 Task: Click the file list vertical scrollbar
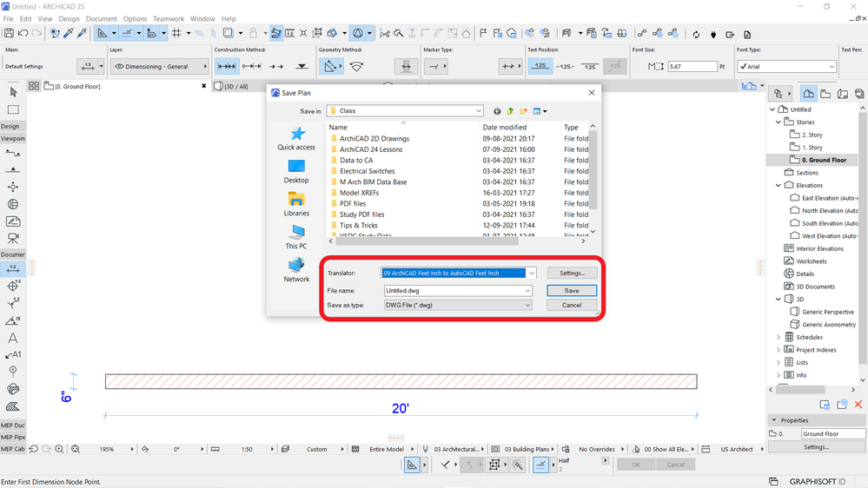click(x=593, y=170)
